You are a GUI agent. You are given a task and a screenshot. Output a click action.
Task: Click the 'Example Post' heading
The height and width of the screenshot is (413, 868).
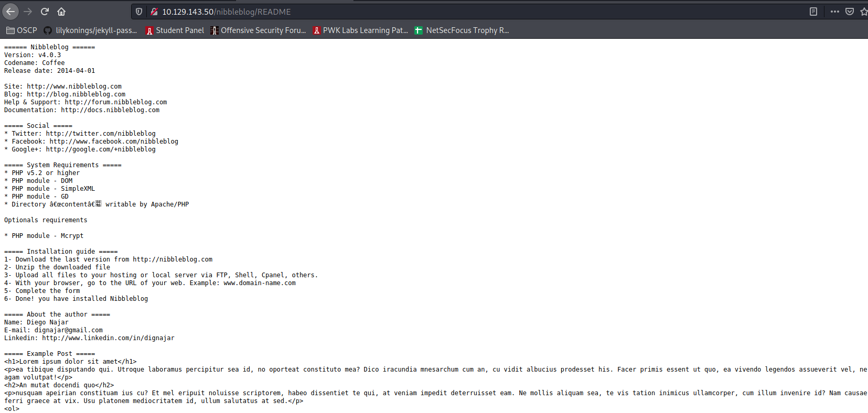[x=49, y=354]
